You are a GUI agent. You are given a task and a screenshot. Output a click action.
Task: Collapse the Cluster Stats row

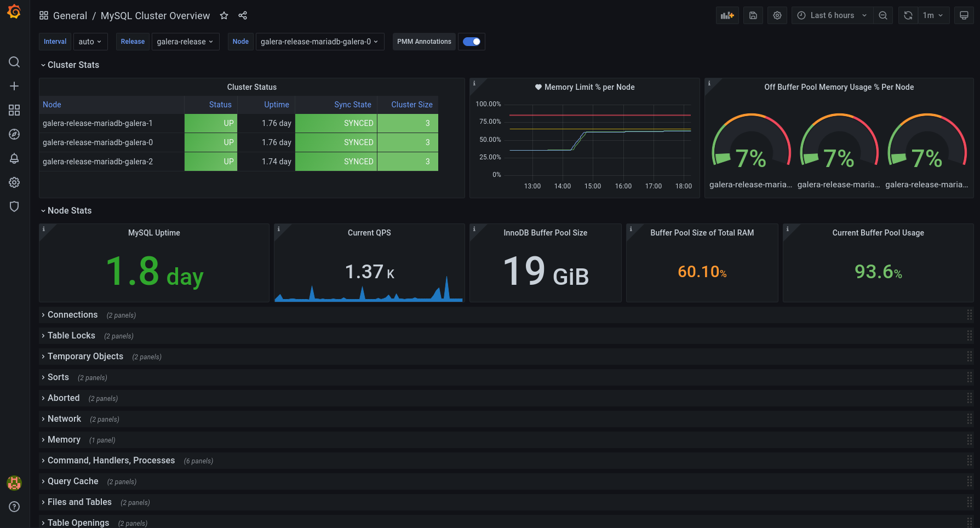click(70, 65)
